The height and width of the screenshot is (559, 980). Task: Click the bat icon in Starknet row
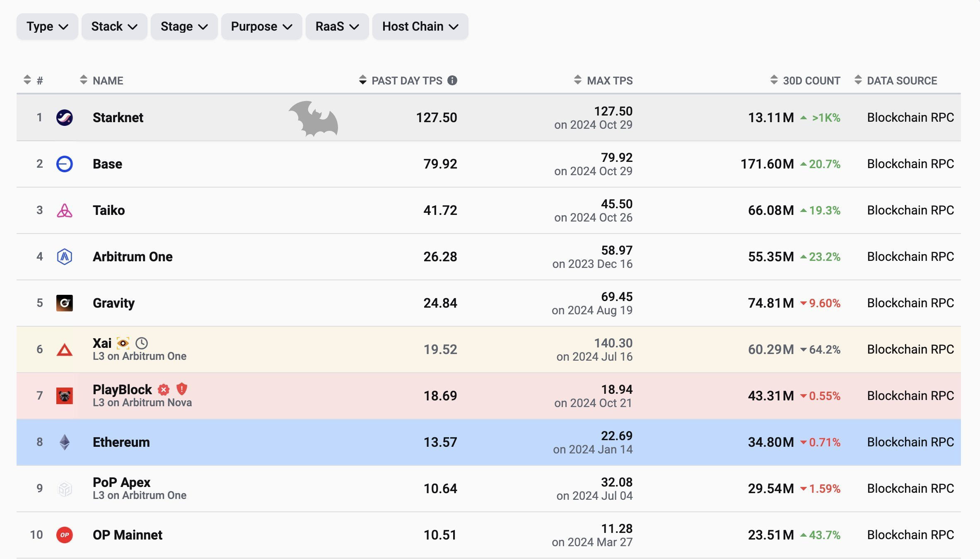tap(314, 118)
